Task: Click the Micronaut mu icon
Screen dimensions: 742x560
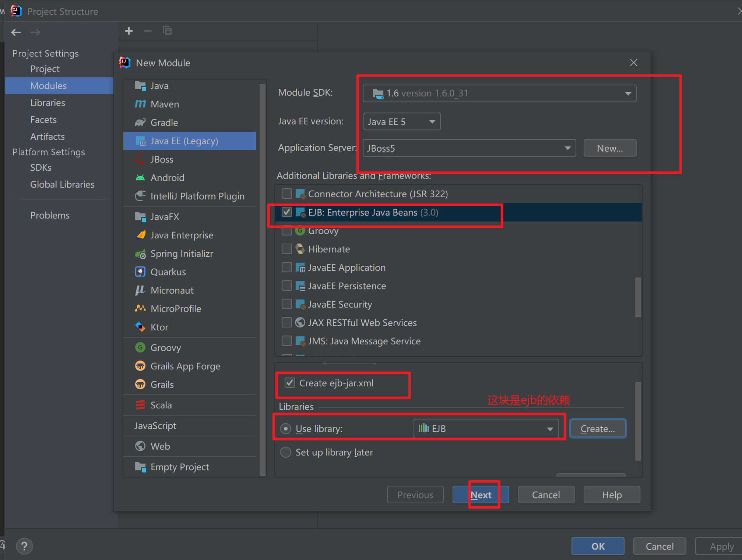Action: tap(140, 290)
